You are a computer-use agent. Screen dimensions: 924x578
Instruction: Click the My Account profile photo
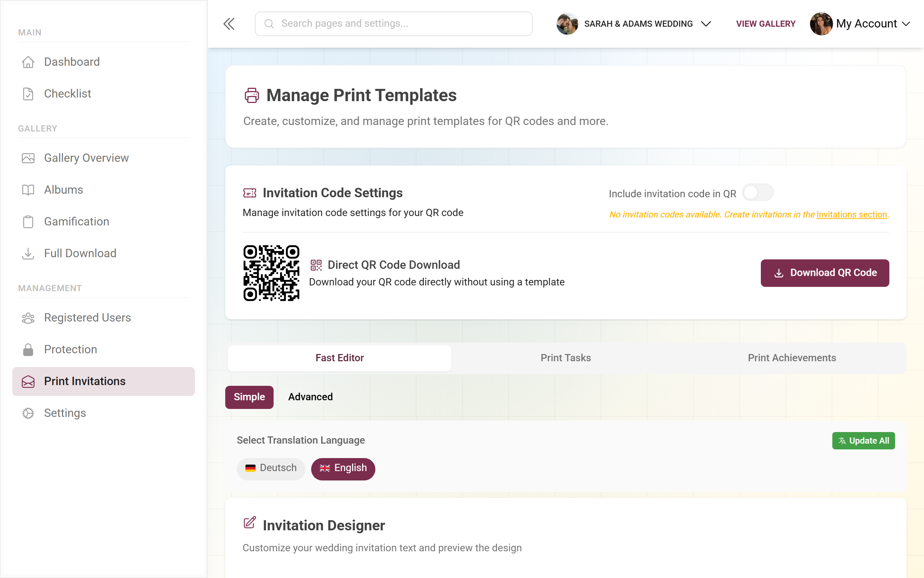821,24
